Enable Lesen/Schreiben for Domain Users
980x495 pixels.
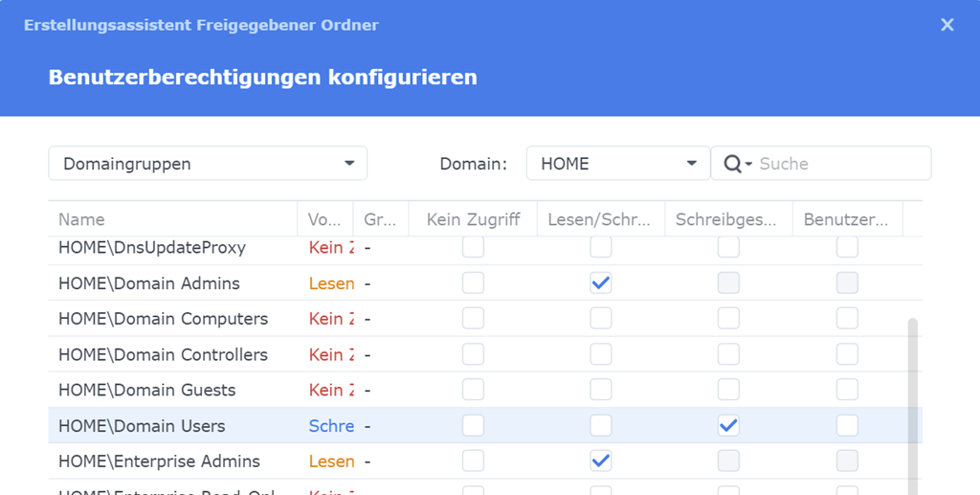601,426
